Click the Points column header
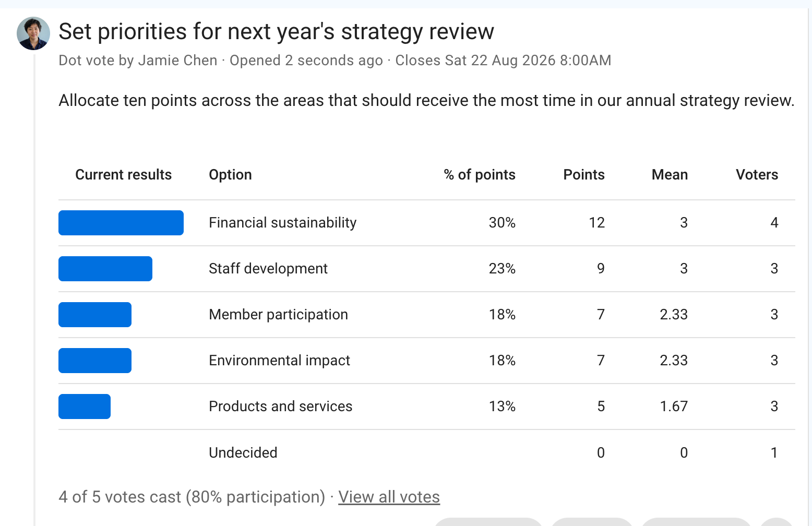The image size is (812, 526). (x=584, y=175)
